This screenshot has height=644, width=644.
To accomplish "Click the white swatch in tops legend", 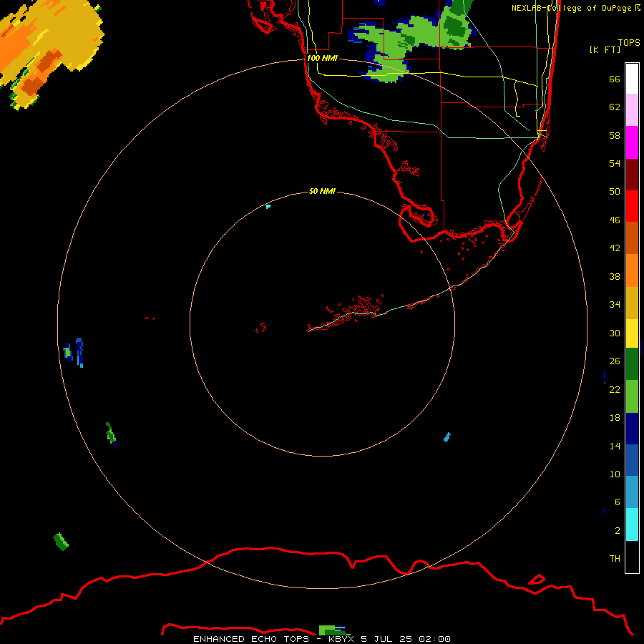I will click(632, 79).
